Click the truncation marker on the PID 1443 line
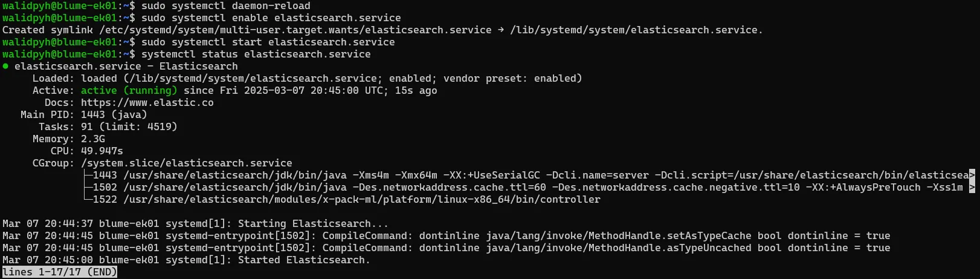 coord(972,175)
